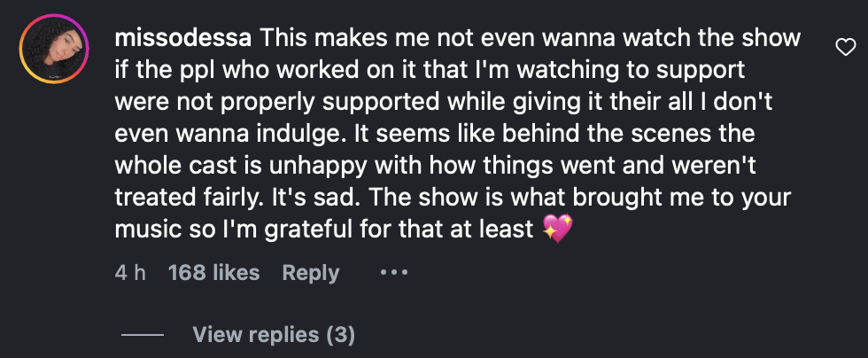Viewport: 868px width, 358px height.
Task: Go to the missodessa username profile
Action: click(x=184, y=39)
